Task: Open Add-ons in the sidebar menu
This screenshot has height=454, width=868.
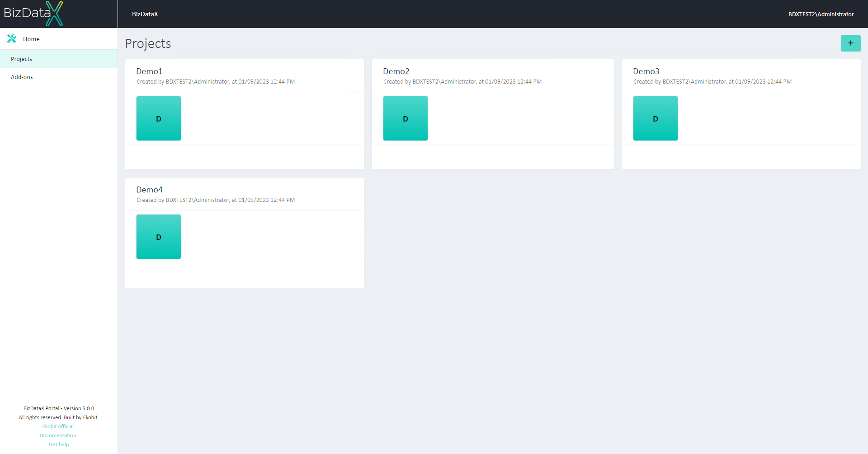Action: (59, 77)
